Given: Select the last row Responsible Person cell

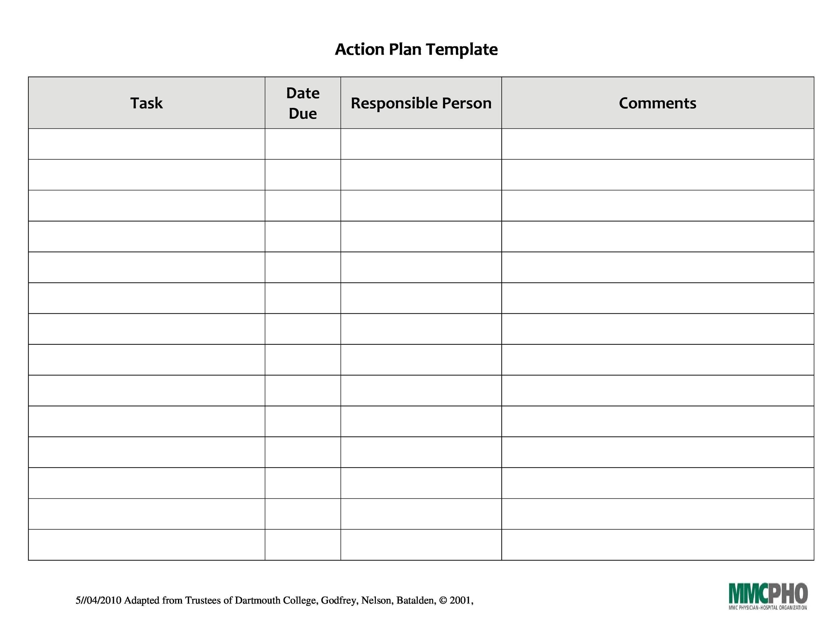Looking at the screenshot, I should pos(421,544).
